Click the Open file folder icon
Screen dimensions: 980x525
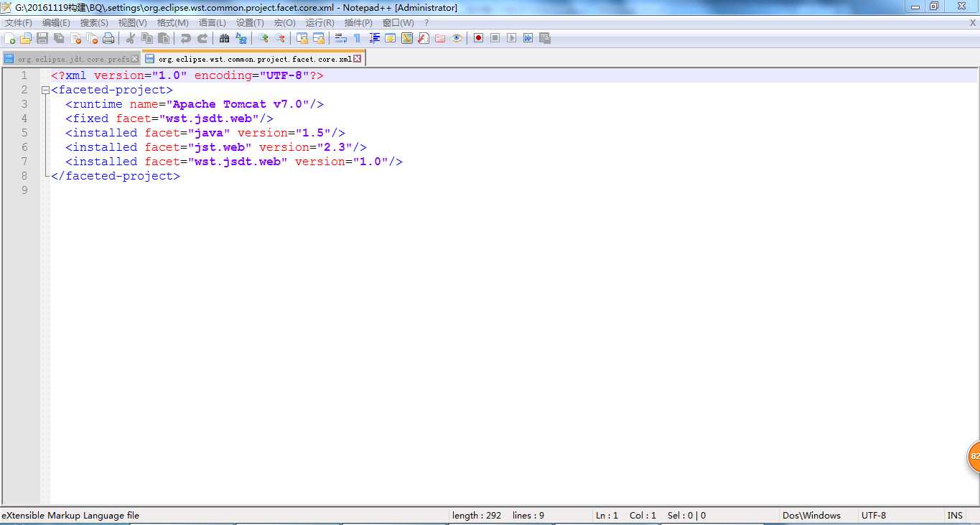pyautogui.click(x=26, y=38)
